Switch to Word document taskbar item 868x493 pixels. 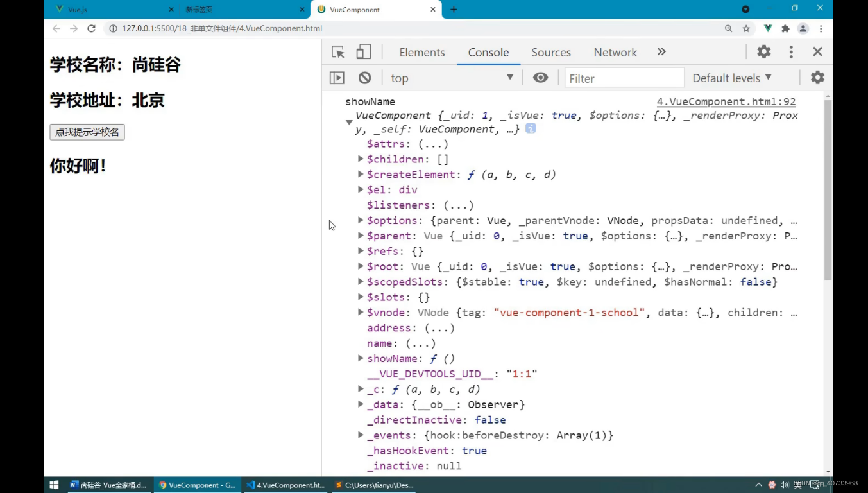[108, 485]
